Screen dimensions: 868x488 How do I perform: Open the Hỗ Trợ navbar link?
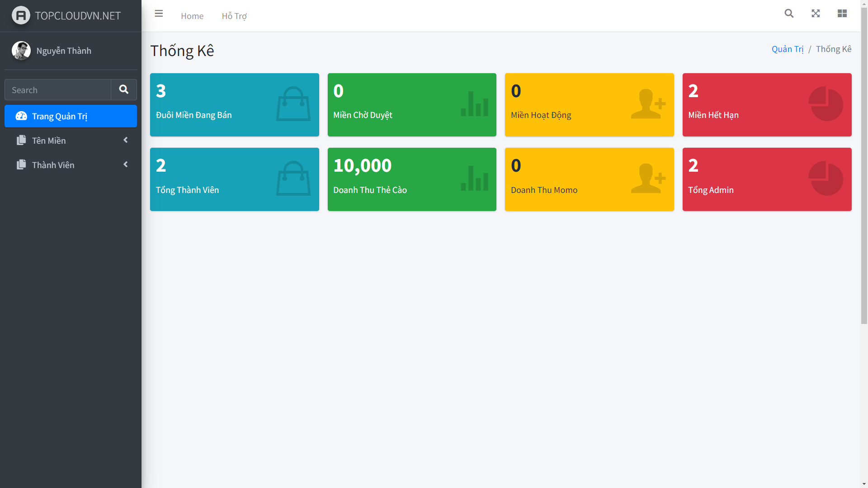pyautogui.click(x=234, y=16)
